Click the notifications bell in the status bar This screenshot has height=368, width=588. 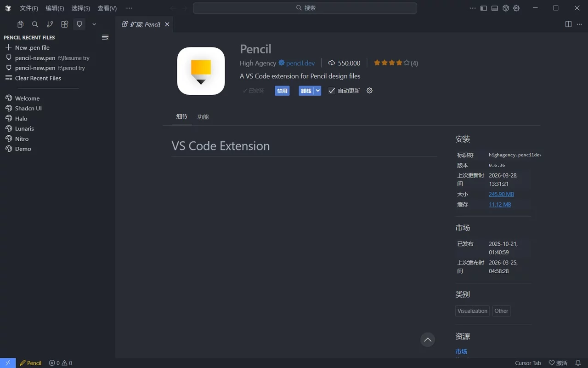point(578,363)
